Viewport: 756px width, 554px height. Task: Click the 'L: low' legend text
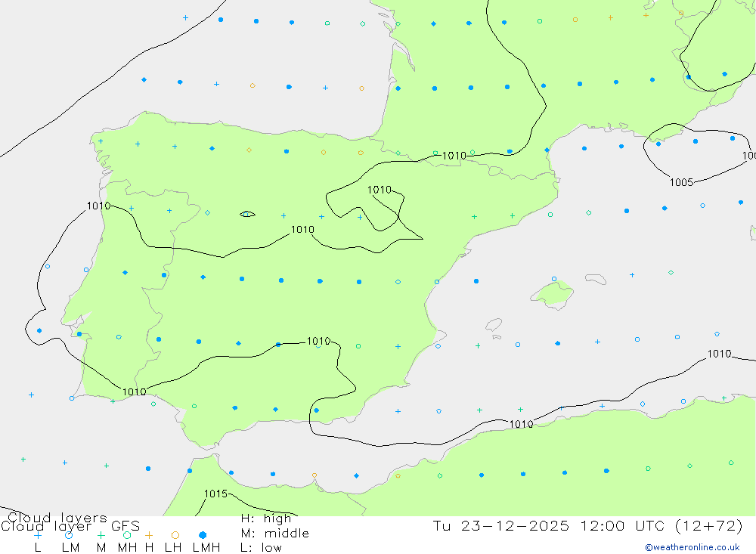tap(261, 548)
